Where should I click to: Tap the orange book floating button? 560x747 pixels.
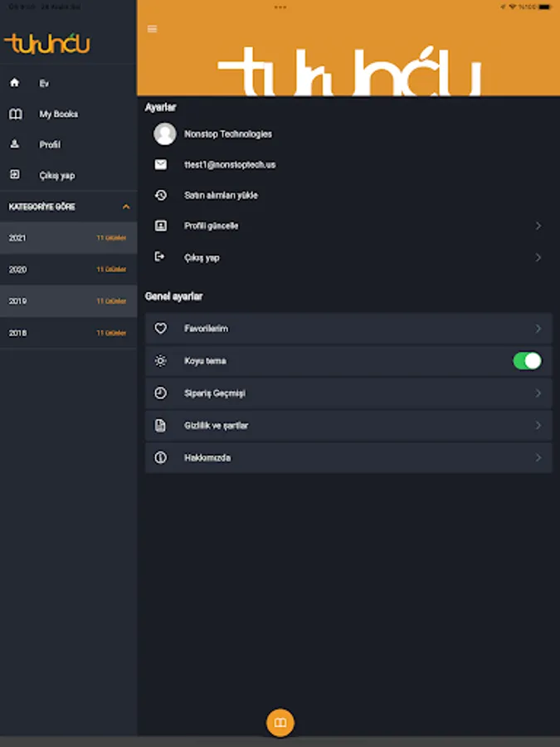[280, 722]
